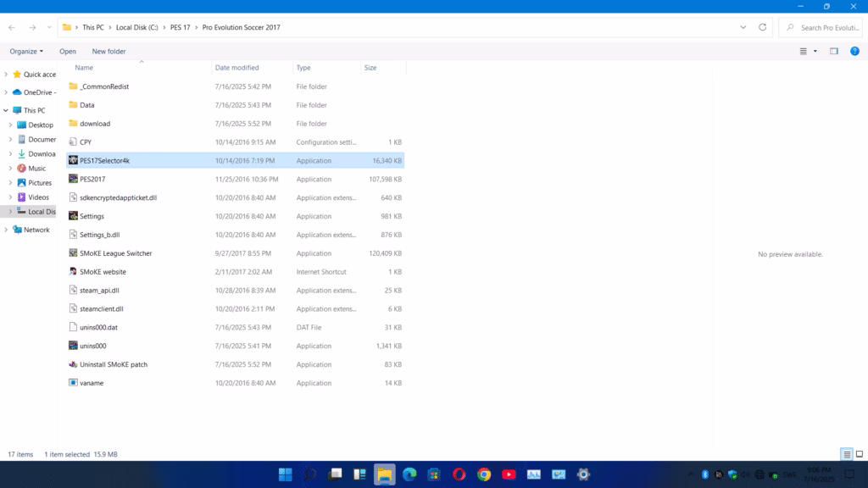This screenshot has width=868, height=488.
Task: Open Google Chrome from the taskbar
Action: [484, 474]
